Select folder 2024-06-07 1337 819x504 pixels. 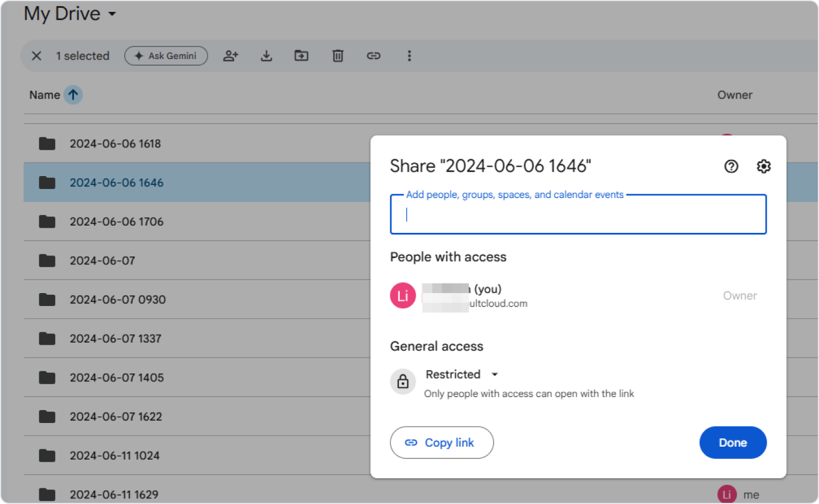click(x=115, y=339)
